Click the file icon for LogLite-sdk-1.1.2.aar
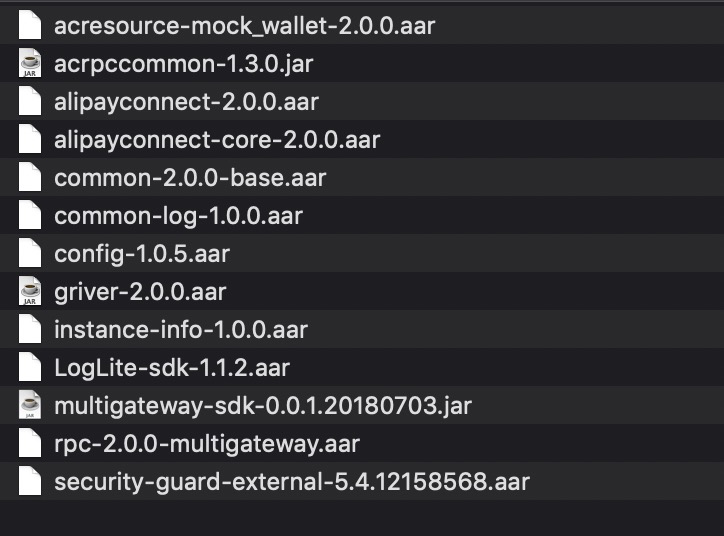The height and width of the screenshot is (536, 724). (x=30, y=367)
